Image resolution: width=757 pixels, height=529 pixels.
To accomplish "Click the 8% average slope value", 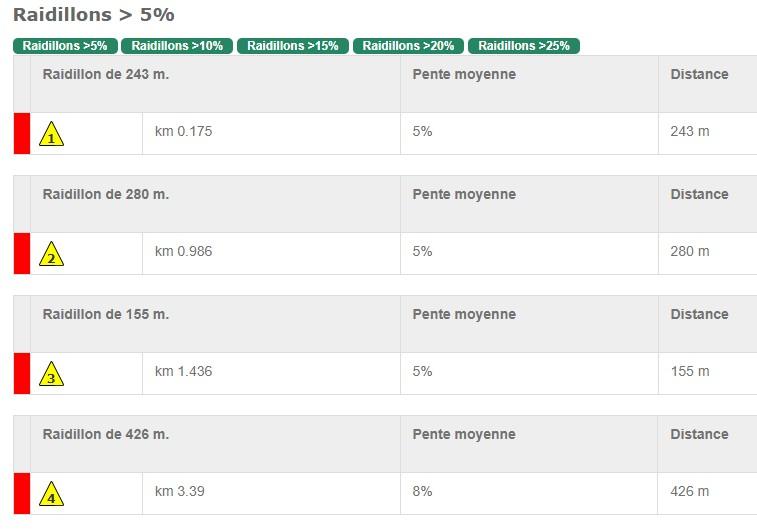I will pyautogui.click(x=422, y=492).
